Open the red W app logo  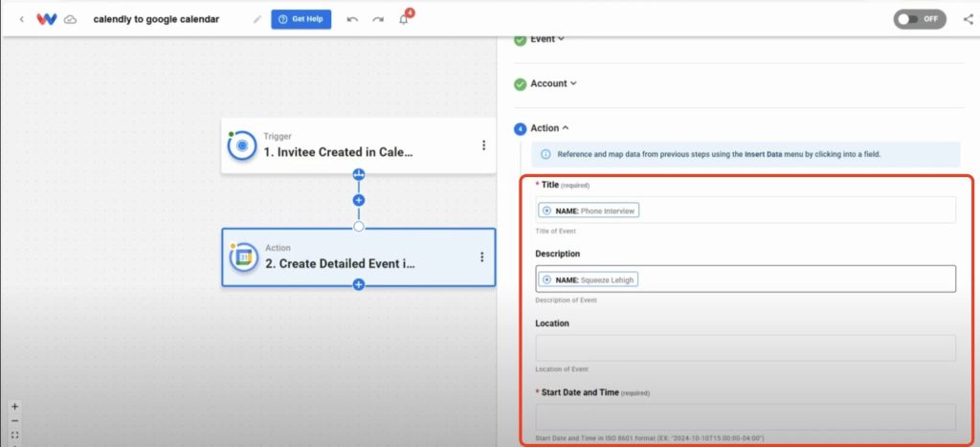point(46,19)
